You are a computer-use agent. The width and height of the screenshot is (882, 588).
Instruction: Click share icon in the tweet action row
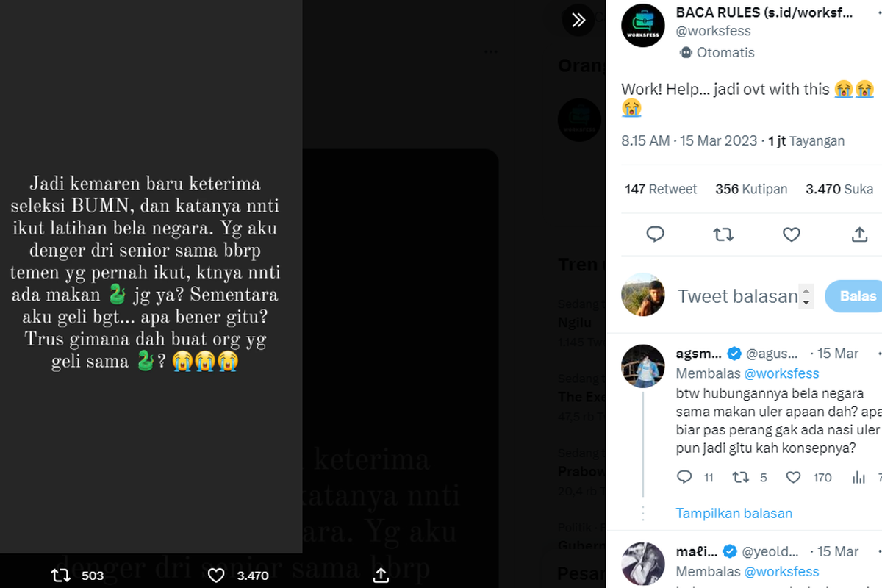point(859,234)
